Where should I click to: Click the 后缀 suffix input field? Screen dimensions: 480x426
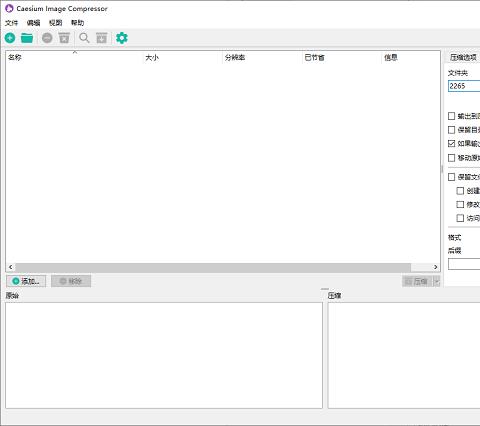click(464, 264)
